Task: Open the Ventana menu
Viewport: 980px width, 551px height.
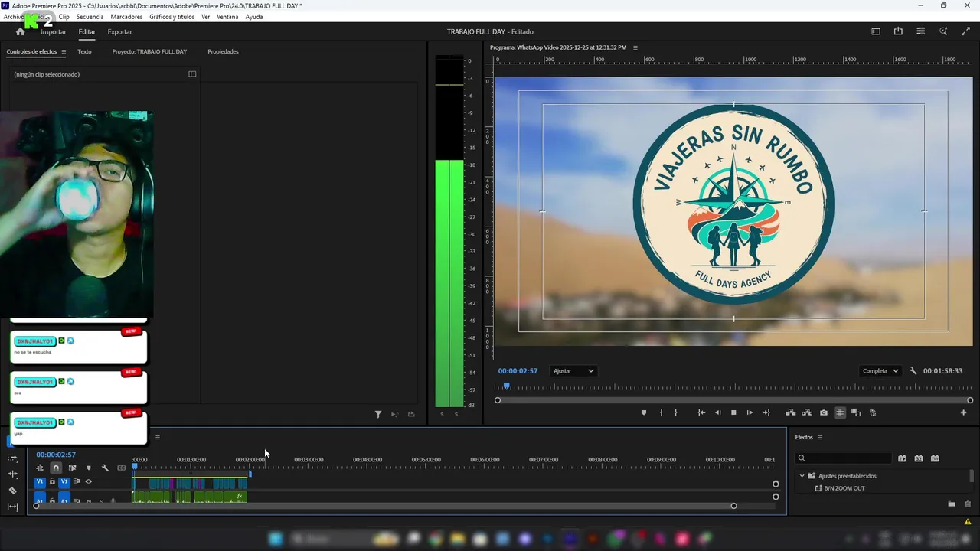Action: tap(227, 17)
